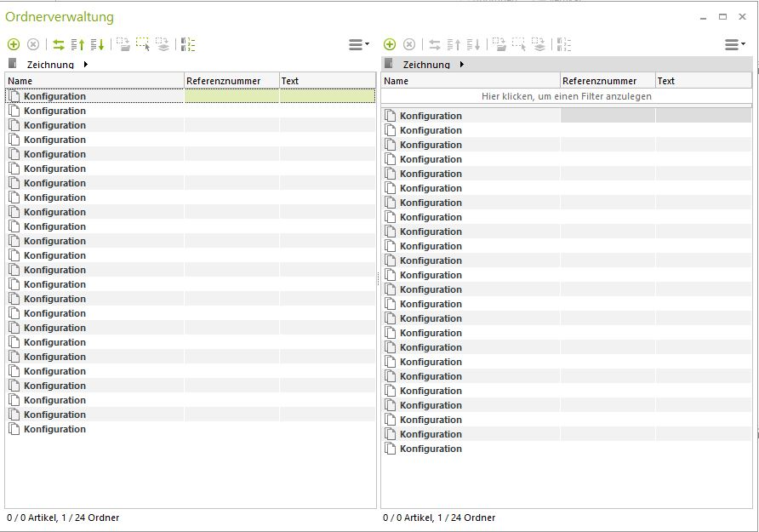This screenshot has height=532, width=759.
Task: Click the numbered list icon in left pane toolbar
Action: [x=188, y=44]
